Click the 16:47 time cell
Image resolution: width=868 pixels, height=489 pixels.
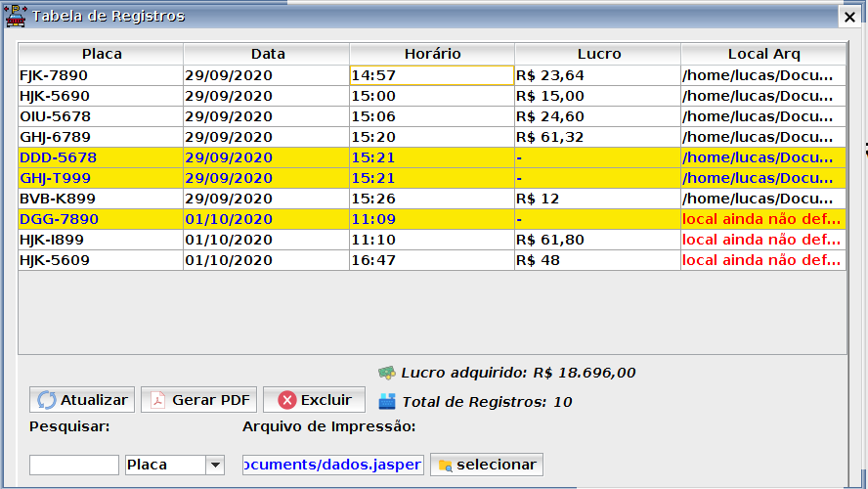pos(432,260)
